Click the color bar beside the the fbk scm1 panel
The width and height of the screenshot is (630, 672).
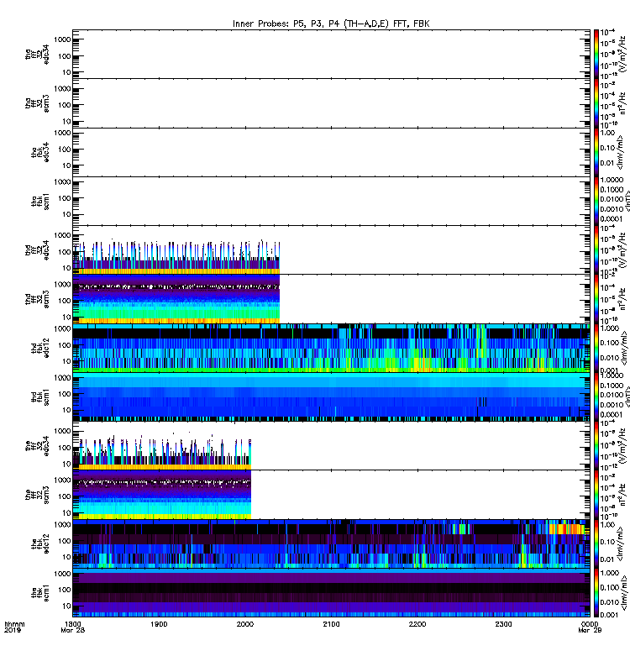point(596,593)
